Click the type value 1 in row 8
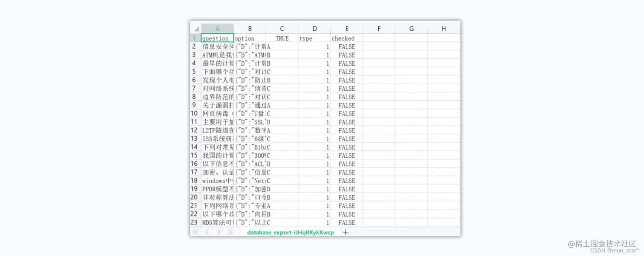 (x=314, y=97)
